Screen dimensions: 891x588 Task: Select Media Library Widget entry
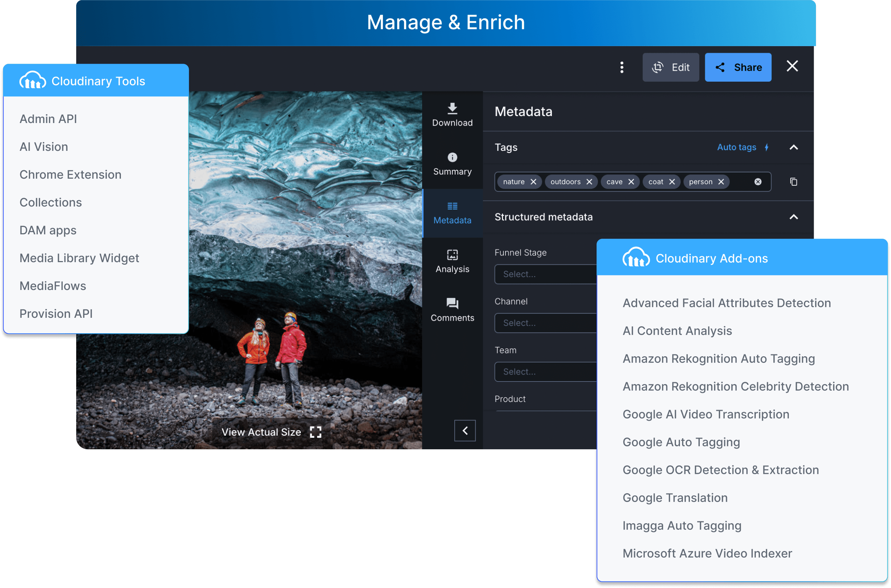coord(79,258)
